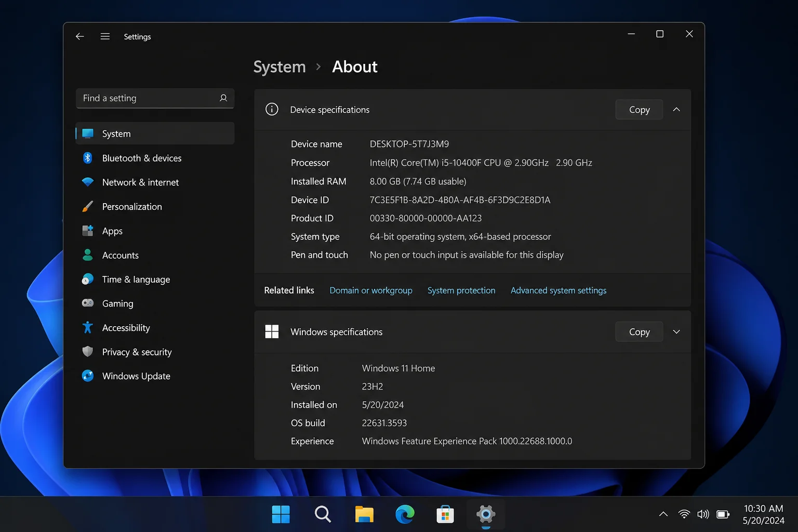Copy the Windows specifications
The height and width of the screenshot is (532, 798).
[639, 331]
